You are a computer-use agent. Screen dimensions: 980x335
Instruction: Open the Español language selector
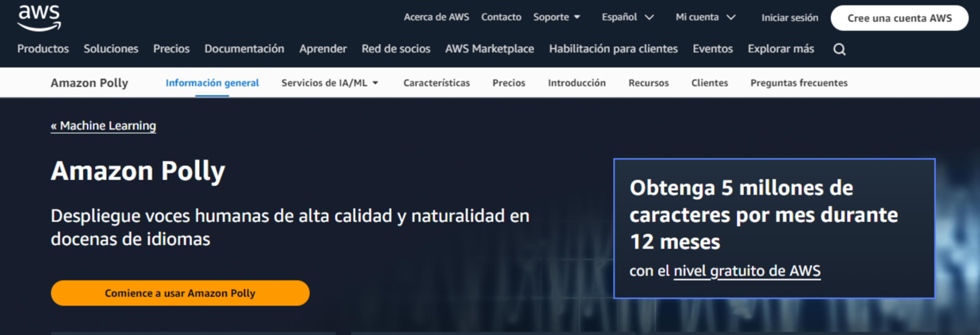[627, 17]
